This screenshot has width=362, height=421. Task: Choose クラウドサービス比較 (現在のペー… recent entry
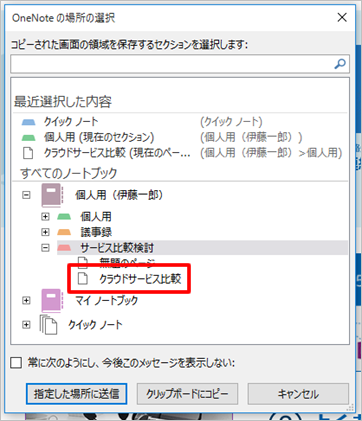117,153
